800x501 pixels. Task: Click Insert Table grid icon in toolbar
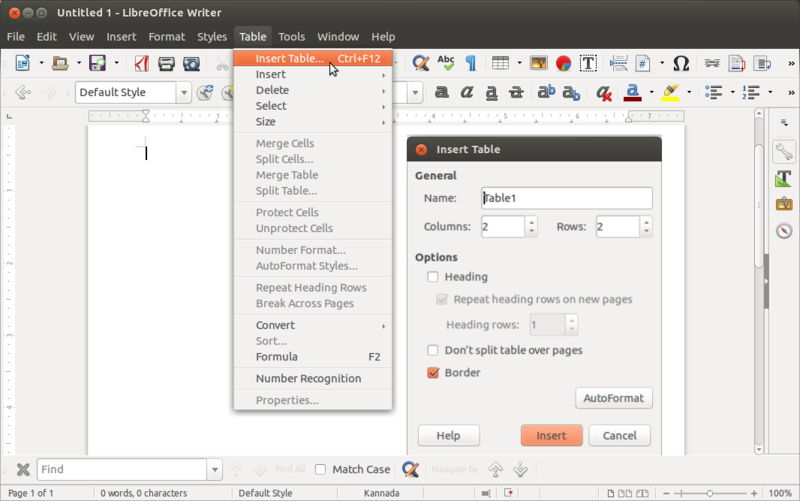pos(500,63)
